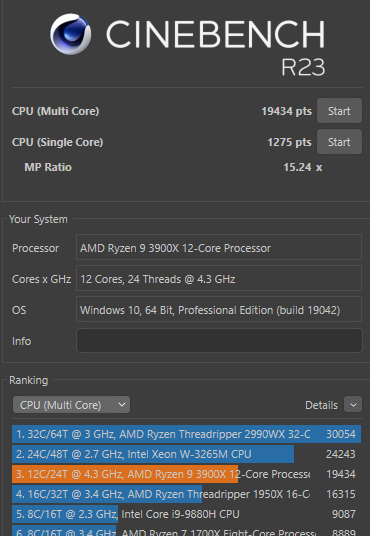
Task: Click the 19434 pts multi core score
Action: [x=287, y=111]
